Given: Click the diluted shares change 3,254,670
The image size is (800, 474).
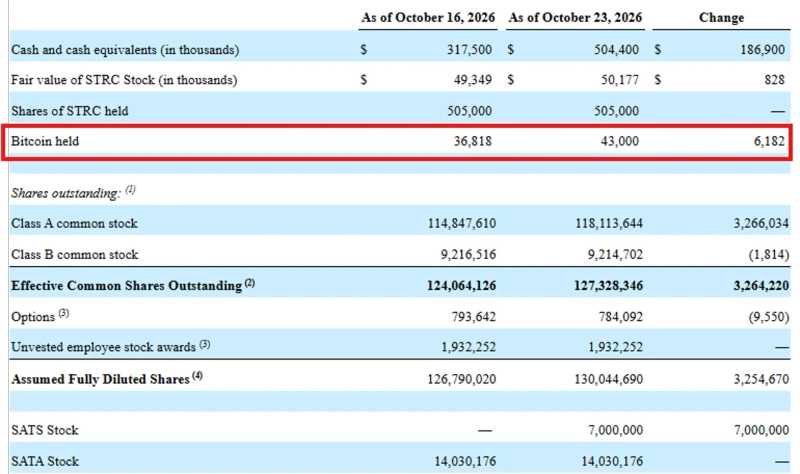Looking at the screenshot, I should [x=761, y=379].
